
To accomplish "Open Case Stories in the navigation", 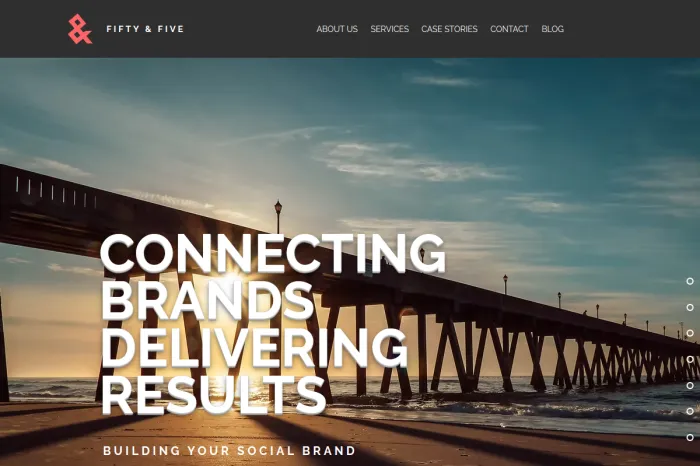I will [449, 29].
